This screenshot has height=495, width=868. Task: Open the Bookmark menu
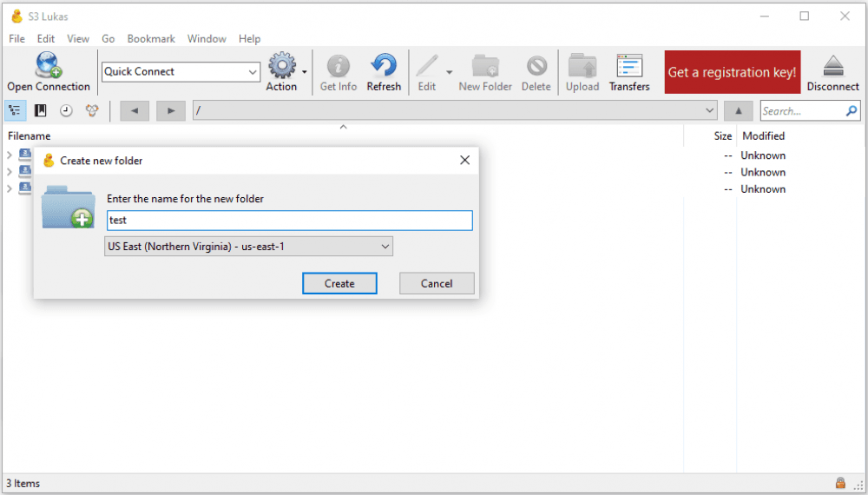click(x=151, y=39)
